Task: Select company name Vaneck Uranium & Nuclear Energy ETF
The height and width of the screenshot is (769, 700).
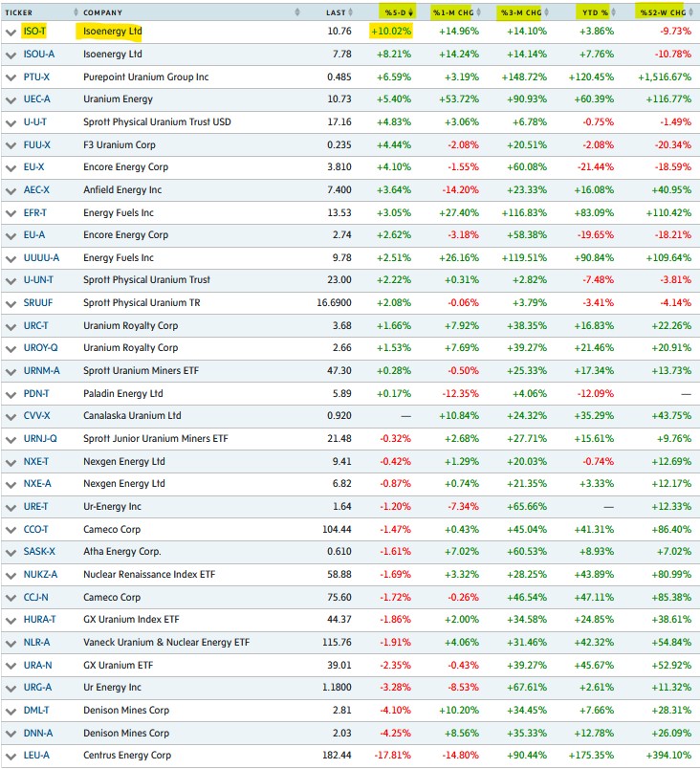Action: pyautogui.click(x=166, y=643)
